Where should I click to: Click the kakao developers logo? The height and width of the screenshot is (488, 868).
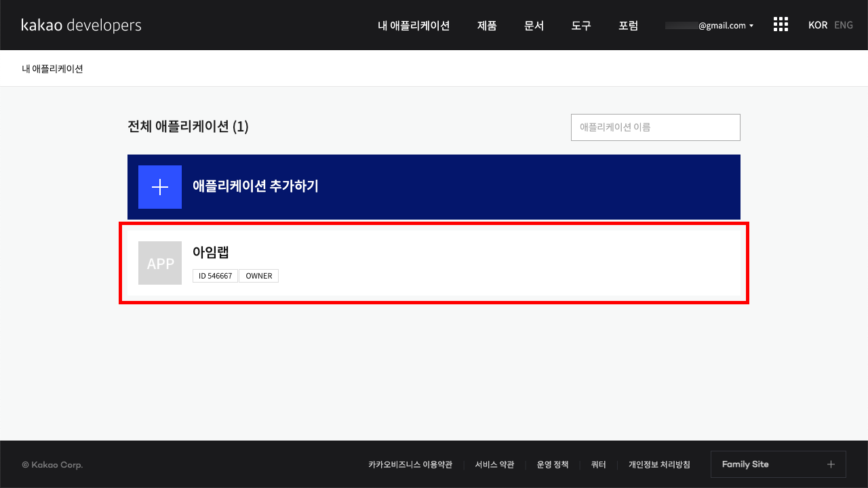(81, 26)
